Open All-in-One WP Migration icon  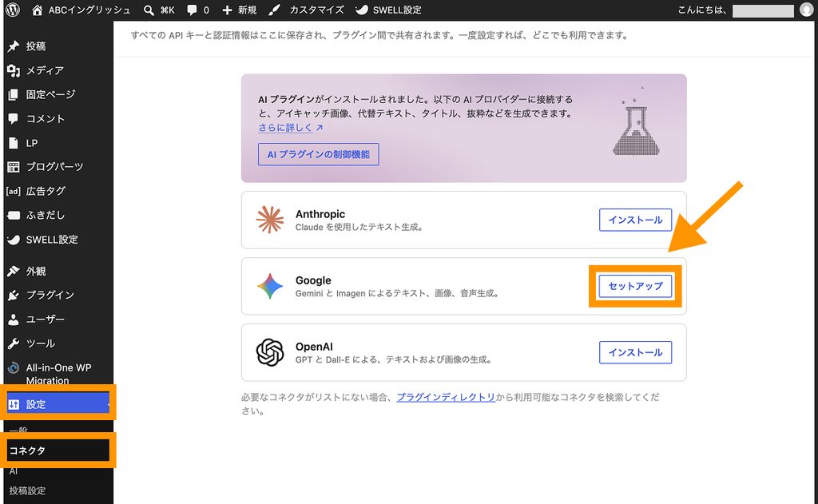click(14, 368)
